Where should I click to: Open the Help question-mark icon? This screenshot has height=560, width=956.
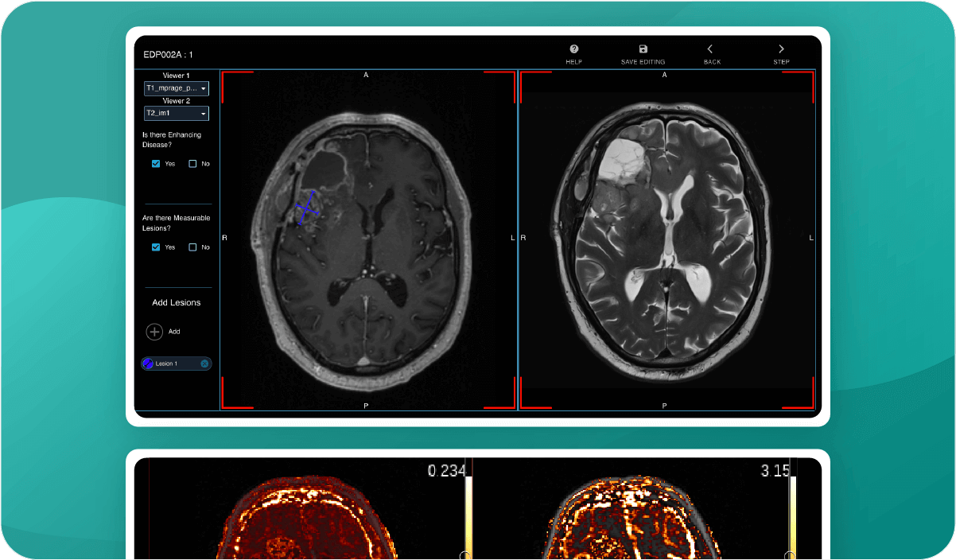point(574,49)
